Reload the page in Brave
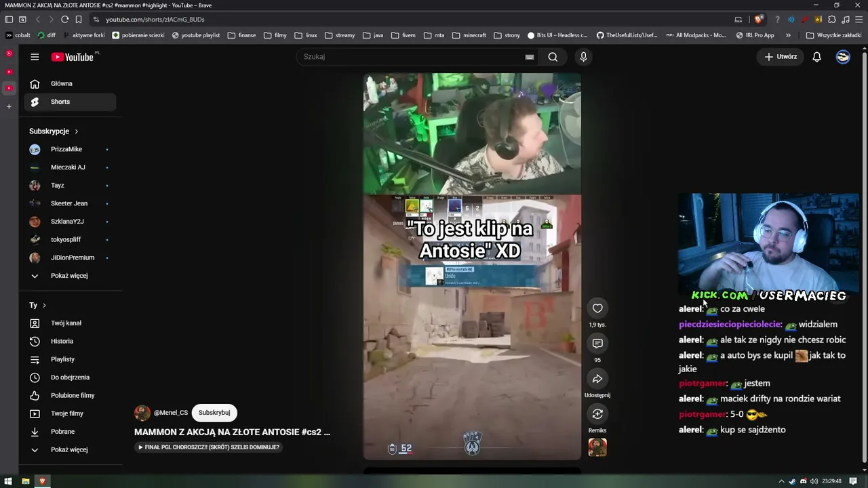The image size is (868, 488). coord(64,20)
